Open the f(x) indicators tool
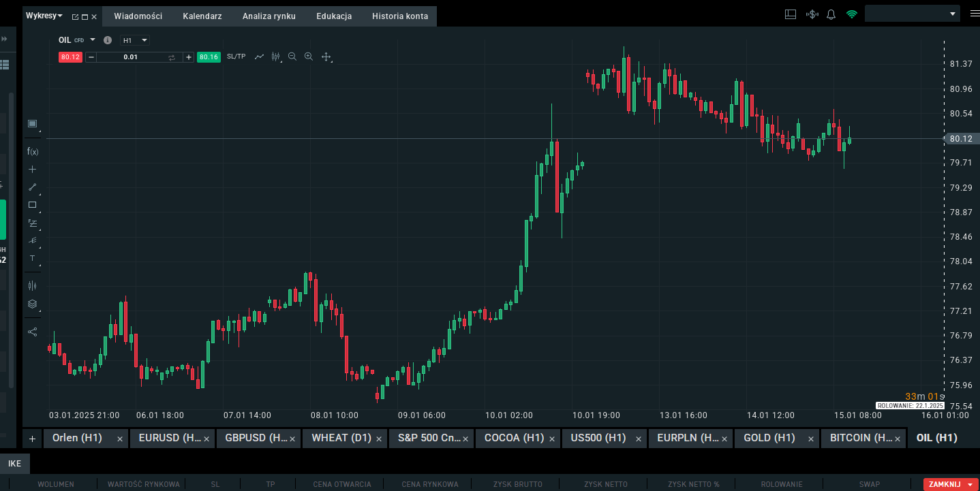The height and width of the screenshot is (491, 980). [32, 151]
